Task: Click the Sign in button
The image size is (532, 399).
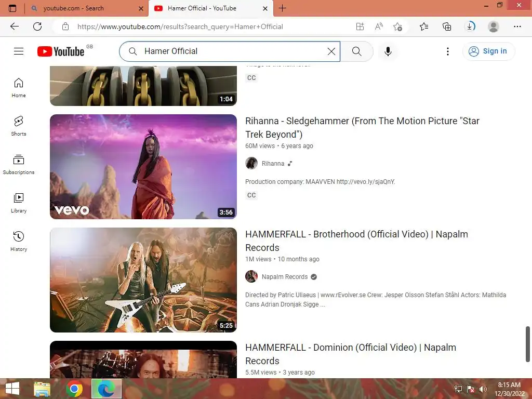Action: [x=488, y=51]
